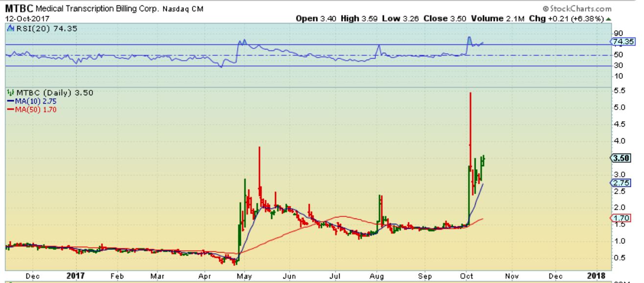Click the May month label
644x283 pixels.
coord(245,276)
